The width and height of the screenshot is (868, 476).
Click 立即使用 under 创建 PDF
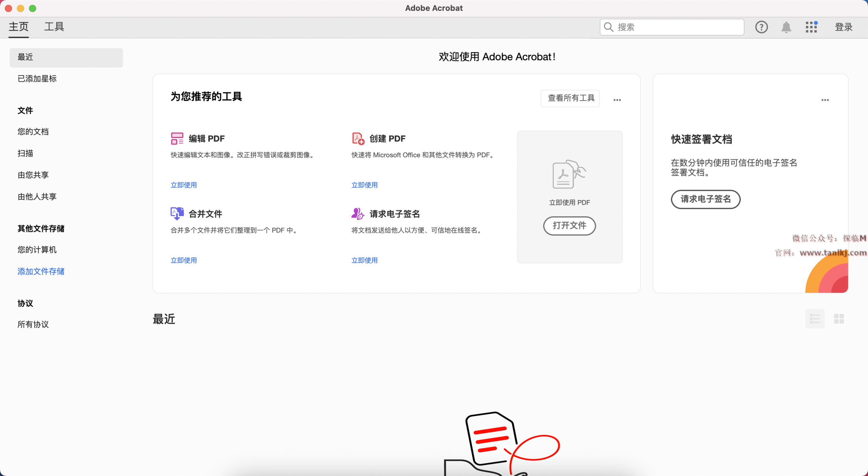[x=364, y=185]
